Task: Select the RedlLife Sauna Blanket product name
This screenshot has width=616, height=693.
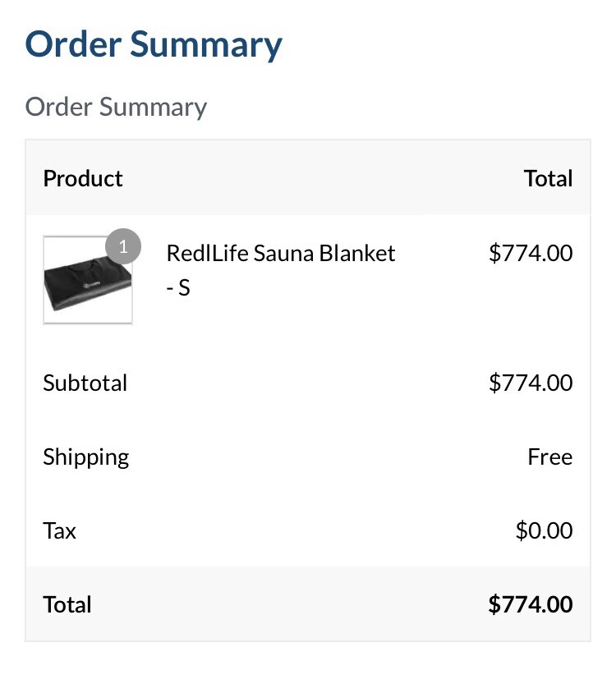Action: coord(280,253)
